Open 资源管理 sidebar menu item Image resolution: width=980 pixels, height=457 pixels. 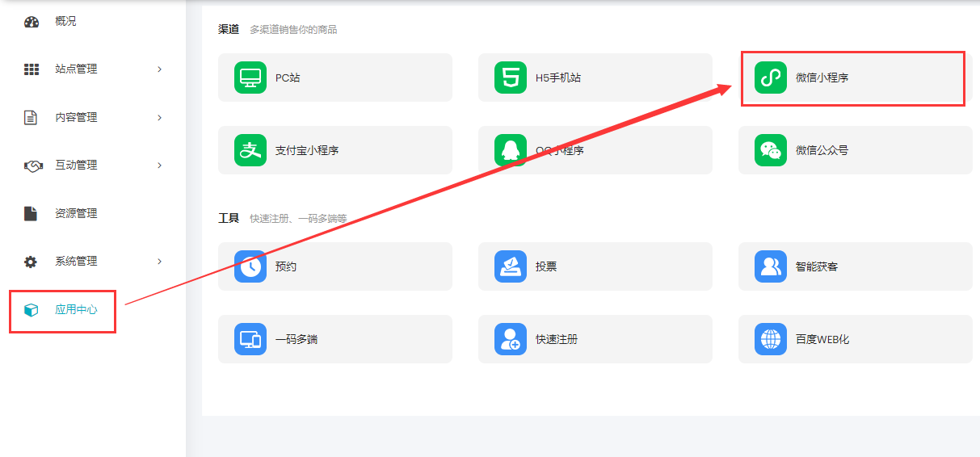[x=75, y=214]
